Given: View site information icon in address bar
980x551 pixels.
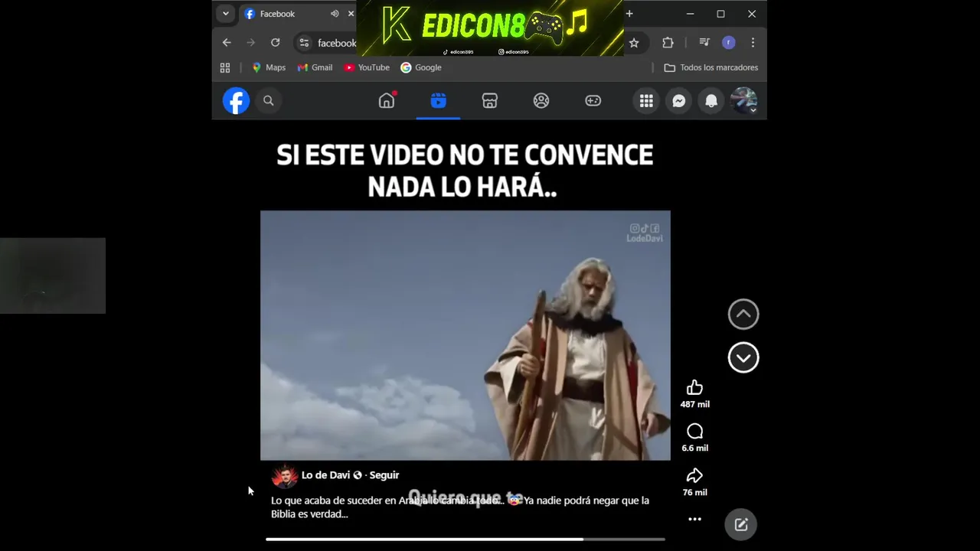Looking at the screenshot, I should click(304, 43).
